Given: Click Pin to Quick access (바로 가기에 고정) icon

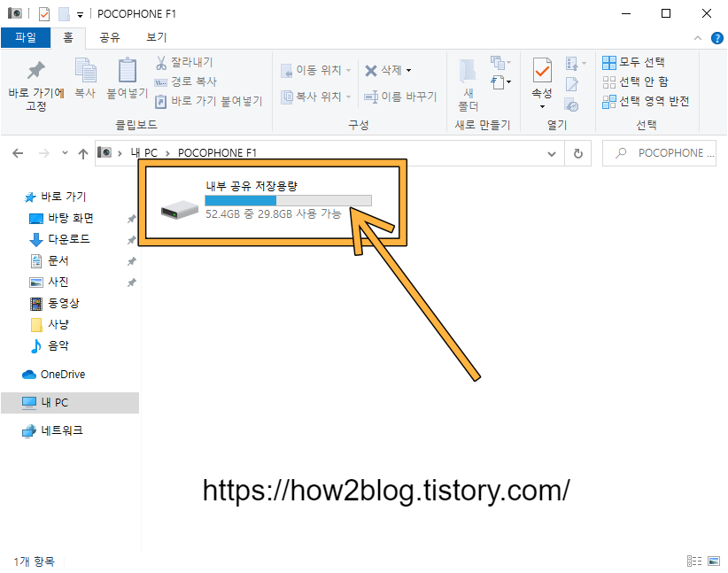Looking at the screenshot, I should 35,70.
